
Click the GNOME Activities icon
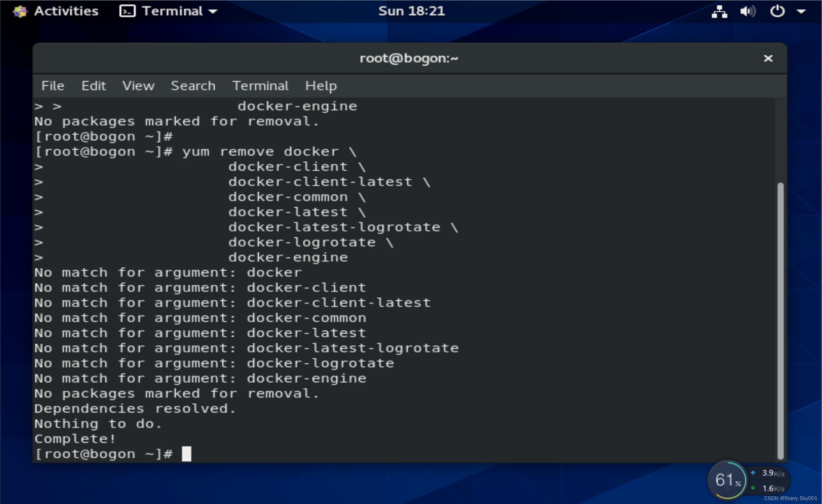(x=20, y=11)
